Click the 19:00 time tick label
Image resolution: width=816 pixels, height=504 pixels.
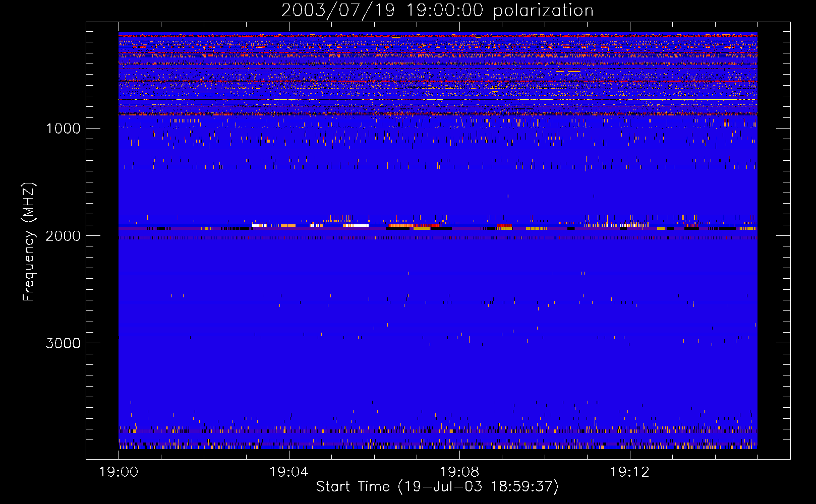(x=119, y=472)
